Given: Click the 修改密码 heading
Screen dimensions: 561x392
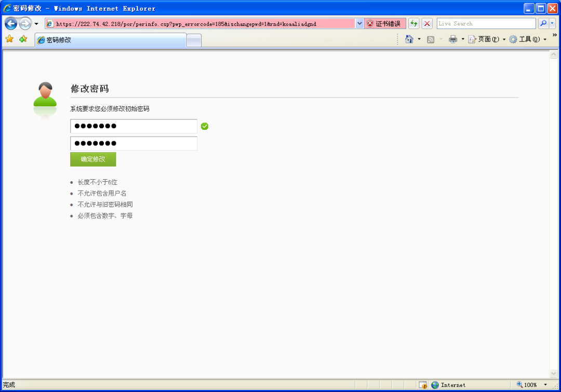Looking at the screenshot, I should pyautogui.click(x=89, y=89).
